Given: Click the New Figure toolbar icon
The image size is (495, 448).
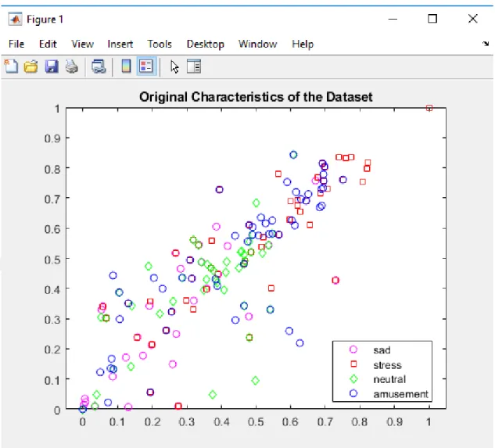Looking at the screenshot, I should (11, 66).
